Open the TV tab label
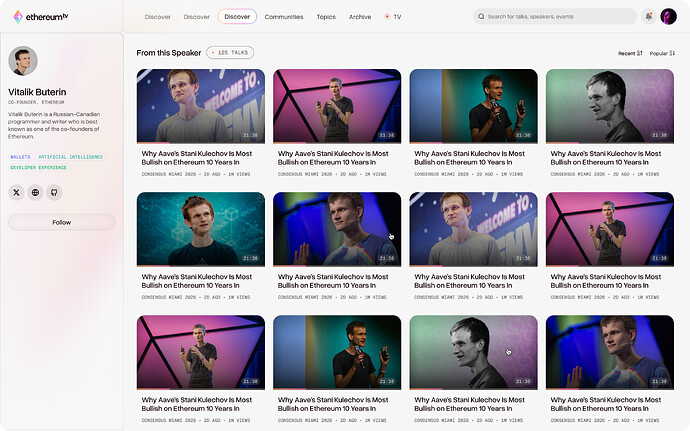Viewport: 690px width, 431px height. (397, 17)
